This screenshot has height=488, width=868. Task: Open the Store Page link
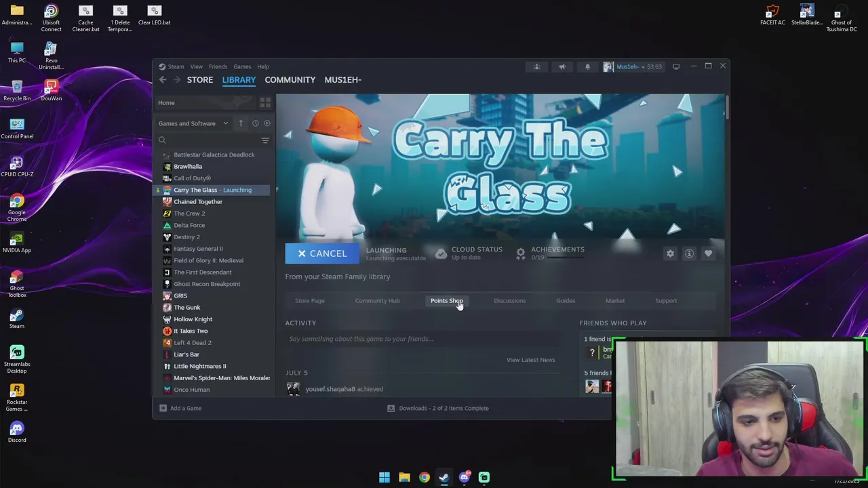click(x=310, y=301)
